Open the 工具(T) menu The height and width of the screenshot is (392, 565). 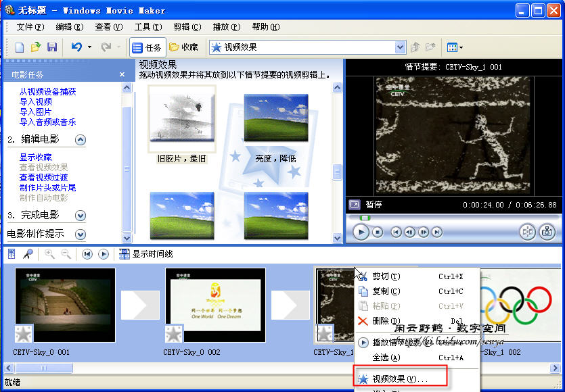[x=148, y=27]
